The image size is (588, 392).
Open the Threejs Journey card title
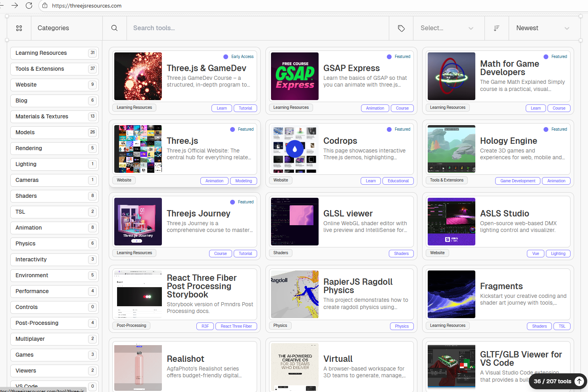[198, 213]
